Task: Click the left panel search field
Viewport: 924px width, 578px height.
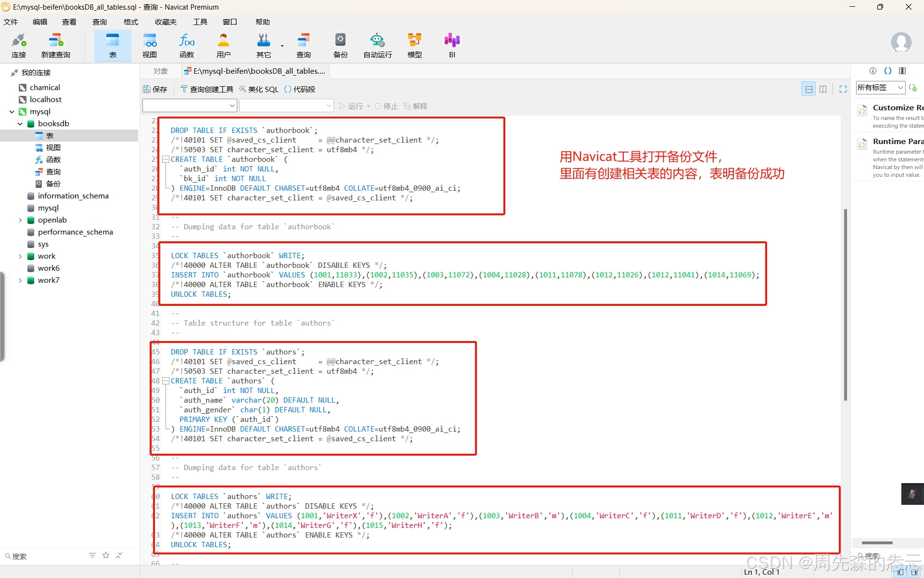Action: pos(43,556)
